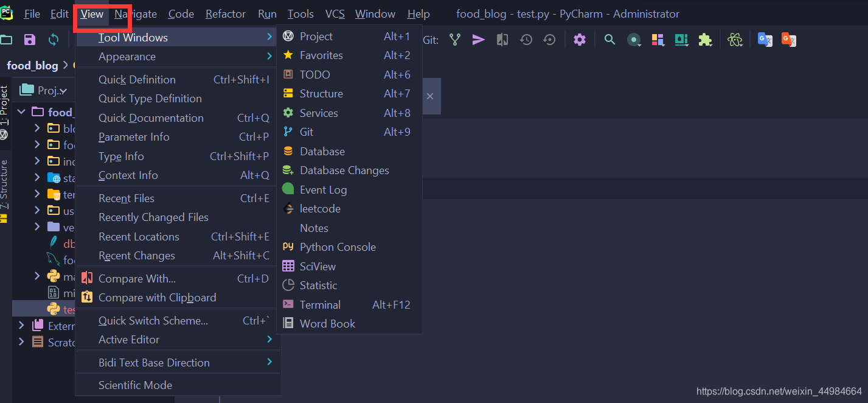Open the Active Editor submenu
Image resolution: width=868 pixels, height=403 pixels.
177,340
